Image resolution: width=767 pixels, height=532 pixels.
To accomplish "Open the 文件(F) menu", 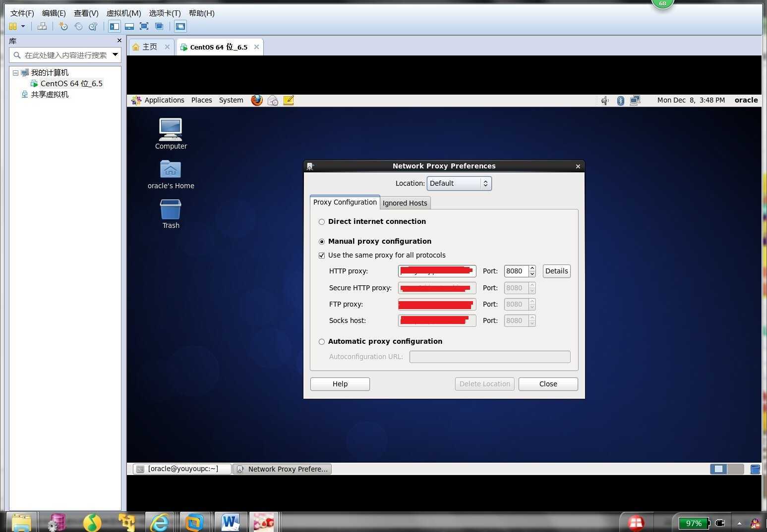I will point(22,13).
